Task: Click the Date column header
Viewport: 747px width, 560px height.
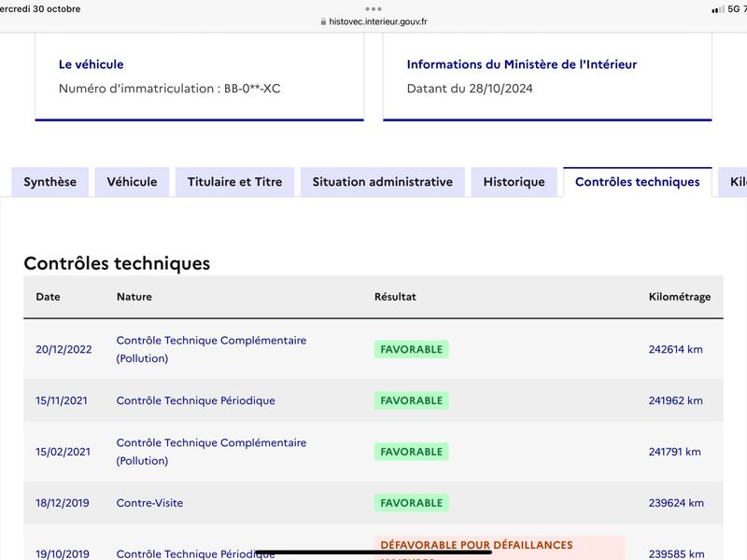Action: [49, 297]
